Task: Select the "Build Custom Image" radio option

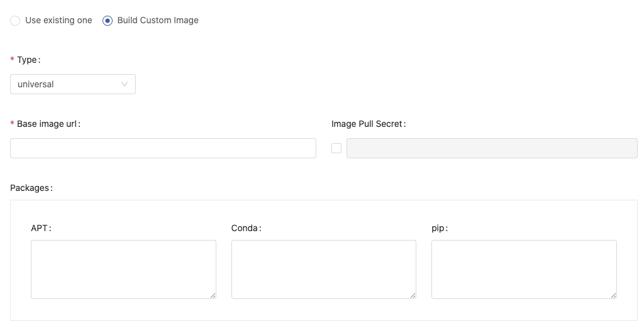Action: [x=107, y=21]
